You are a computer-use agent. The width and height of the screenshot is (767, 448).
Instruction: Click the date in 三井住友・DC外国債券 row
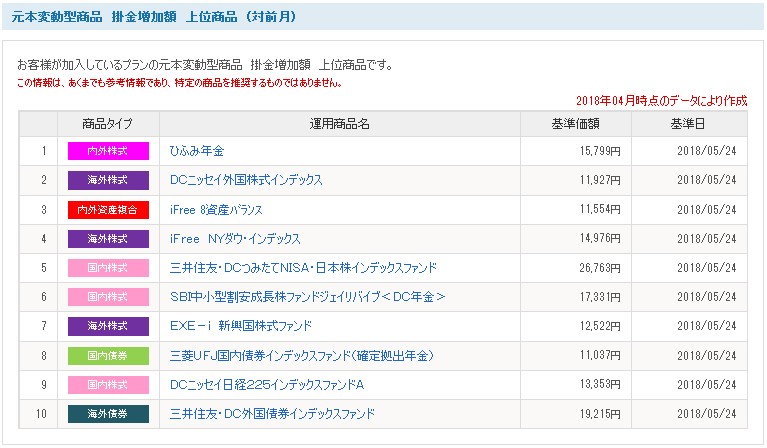[x=707, y=414]
